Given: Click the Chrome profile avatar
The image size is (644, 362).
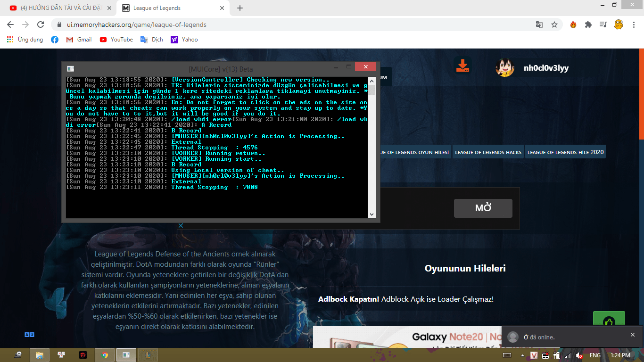Looking at the screenshot, I should click(x=619, y=25).
